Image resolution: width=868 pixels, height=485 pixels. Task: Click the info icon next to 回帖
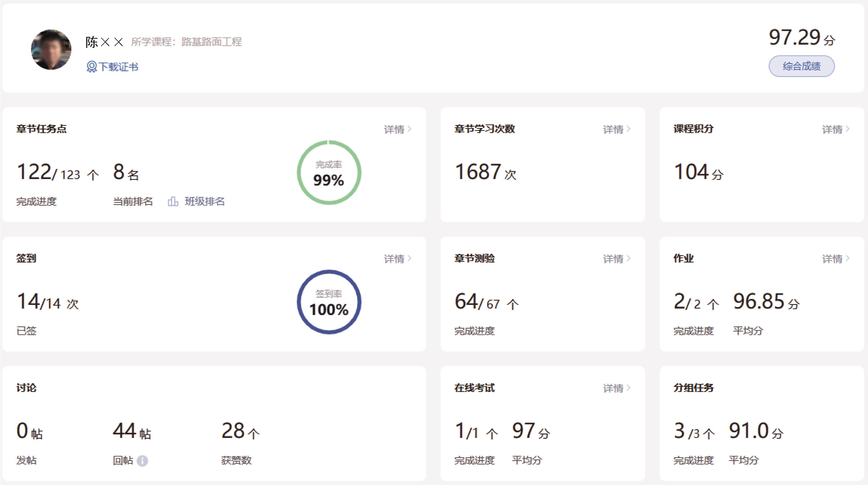coord(143,461)
